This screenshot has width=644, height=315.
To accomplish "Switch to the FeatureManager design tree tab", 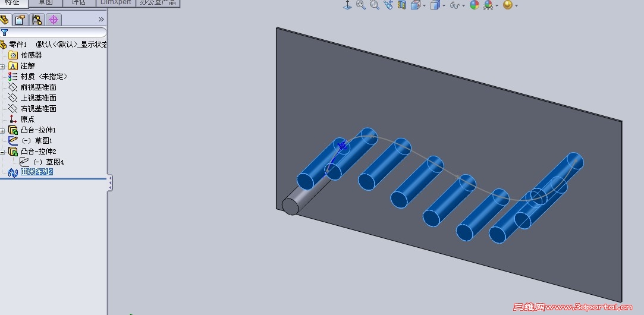I will click(5, 19).
